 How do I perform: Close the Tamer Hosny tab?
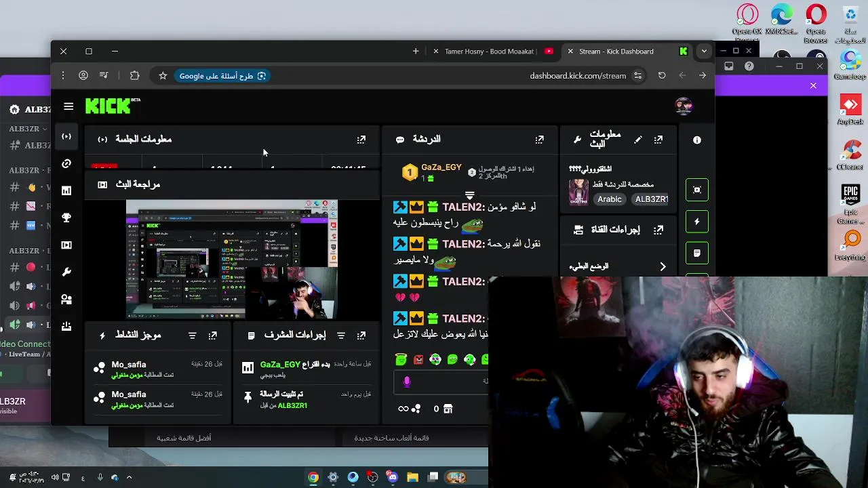(x=436, y=52)
